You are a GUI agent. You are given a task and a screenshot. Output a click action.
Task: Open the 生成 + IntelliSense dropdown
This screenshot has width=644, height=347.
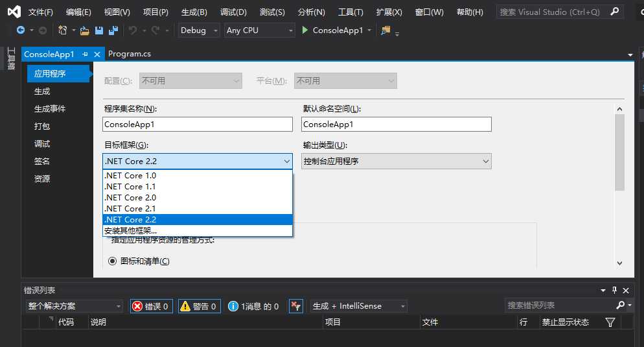point(358,306)
